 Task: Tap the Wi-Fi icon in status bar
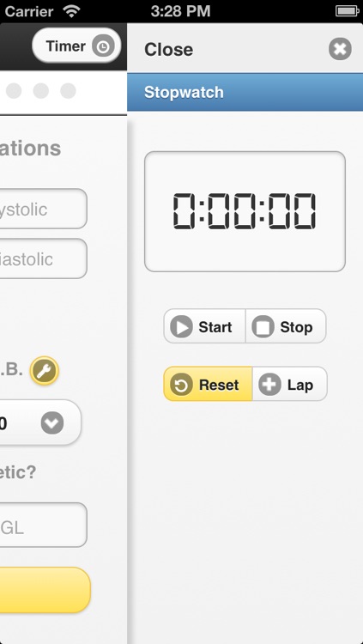71,11
